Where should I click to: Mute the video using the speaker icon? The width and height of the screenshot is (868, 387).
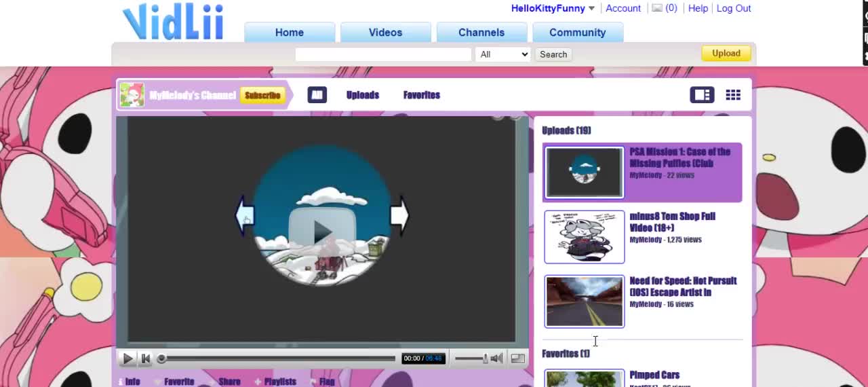pyautogui.click(x=497, y=358)
